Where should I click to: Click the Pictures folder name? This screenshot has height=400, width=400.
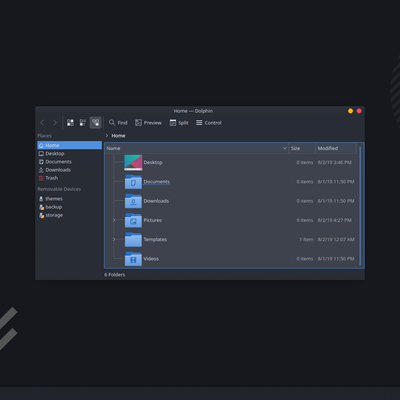[153, 220]
